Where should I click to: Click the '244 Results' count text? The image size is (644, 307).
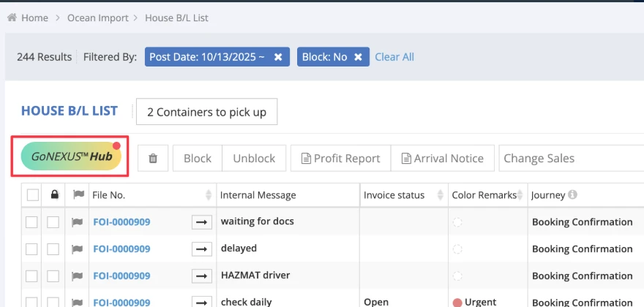(44, 57)
